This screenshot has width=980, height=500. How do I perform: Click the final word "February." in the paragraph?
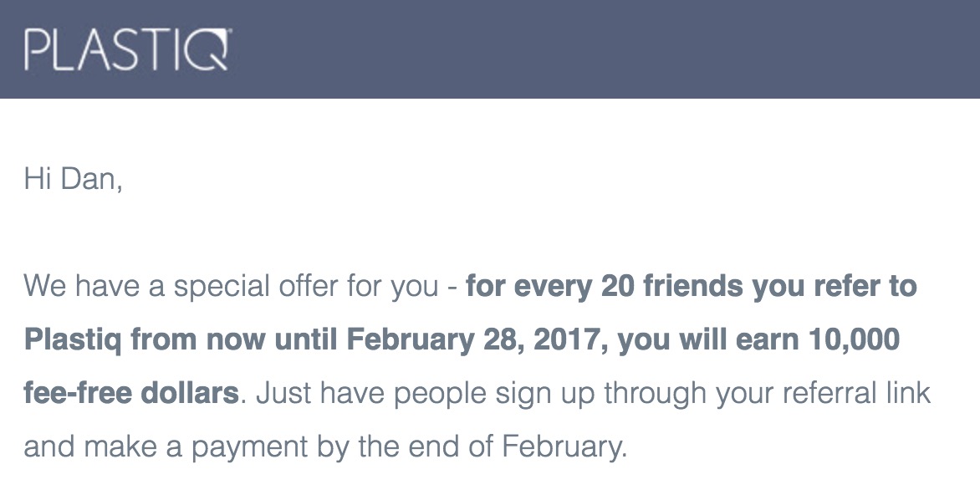click(564, 447)
